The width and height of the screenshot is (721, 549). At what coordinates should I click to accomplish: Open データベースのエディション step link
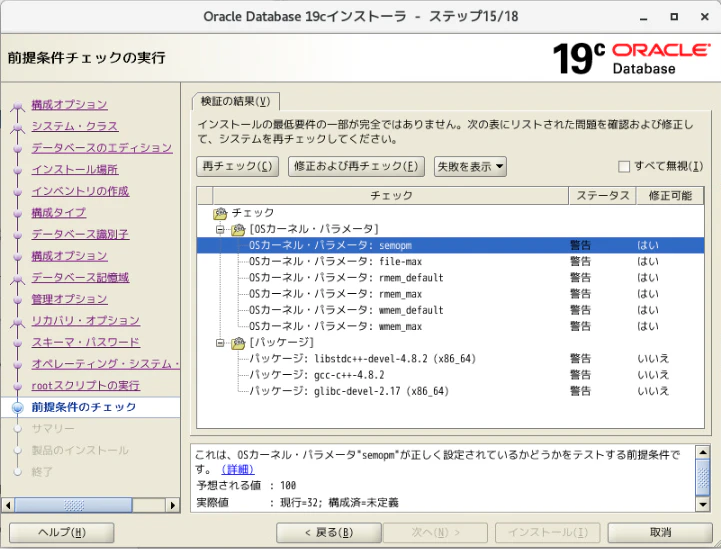[102, 148]
